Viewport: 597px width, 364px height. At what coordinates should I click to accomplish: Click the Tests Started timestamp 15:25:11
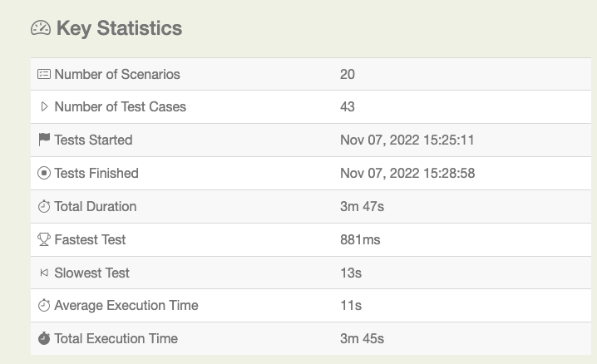pyautogui.click(x=407, y=140)
